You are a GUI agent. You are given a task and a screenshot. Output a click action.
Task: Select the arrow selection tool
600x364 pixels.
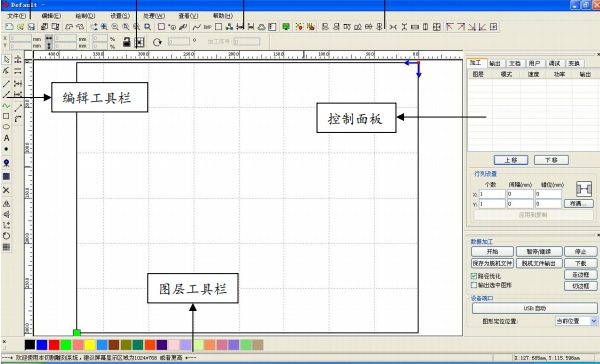coord(7,59)
